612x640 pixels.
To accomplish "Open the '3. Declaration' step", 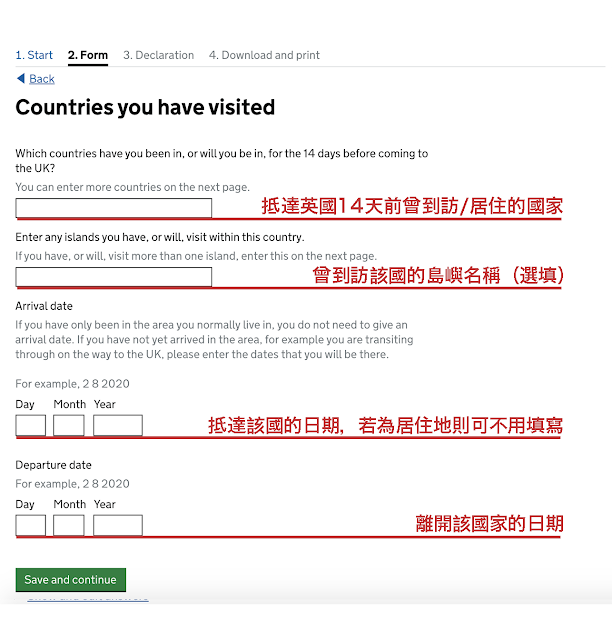I will click(158, 55).
